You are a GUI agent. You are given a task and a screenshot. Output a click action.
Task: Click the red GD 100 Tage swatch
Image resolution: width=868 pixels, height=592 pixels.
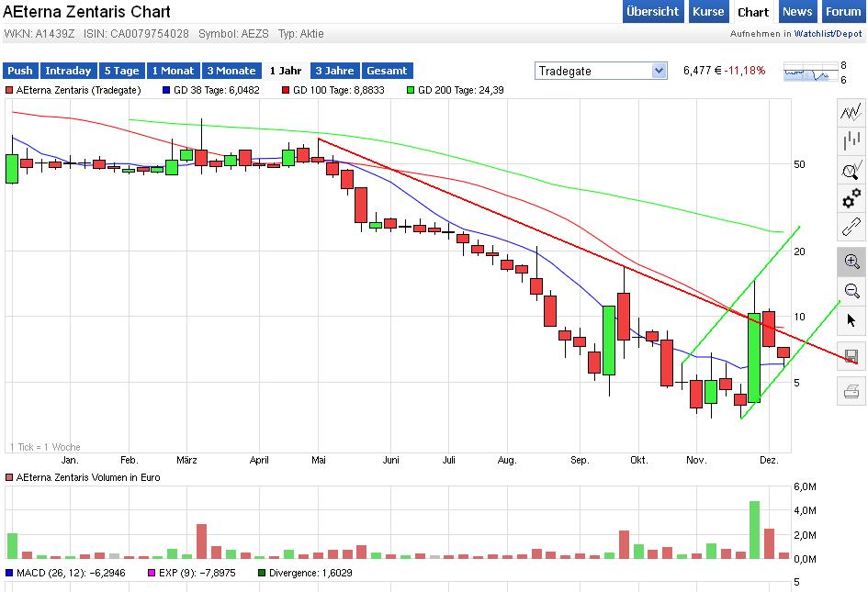(x=286, y=90)
